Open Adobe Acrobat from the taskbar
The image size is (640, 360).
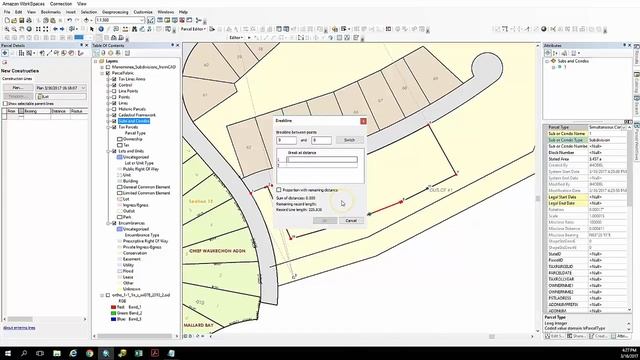click(155, 353)
